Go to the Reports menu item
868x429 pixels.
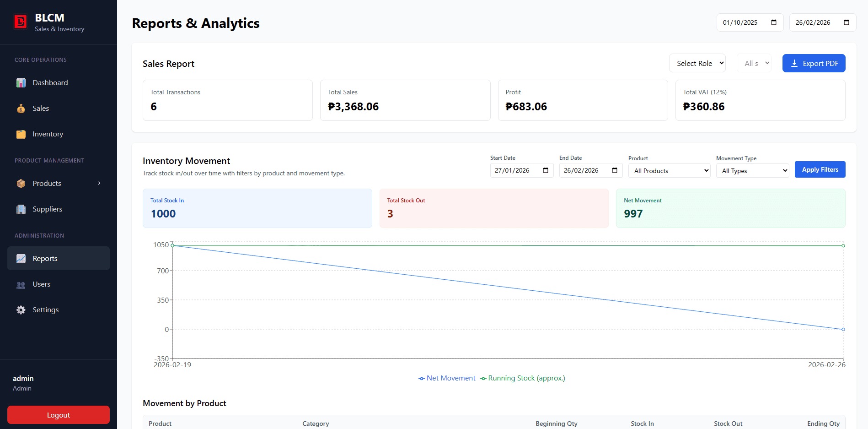pyautogui.click(x=45, y=259)
